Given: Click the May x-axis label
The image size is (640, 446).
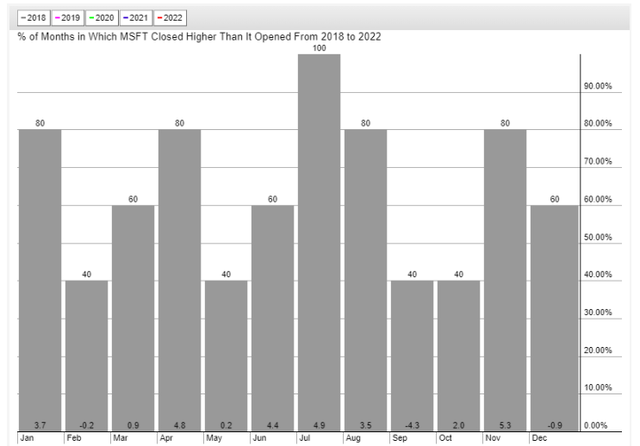Looking at the screenshot, I should coord(214,438).
